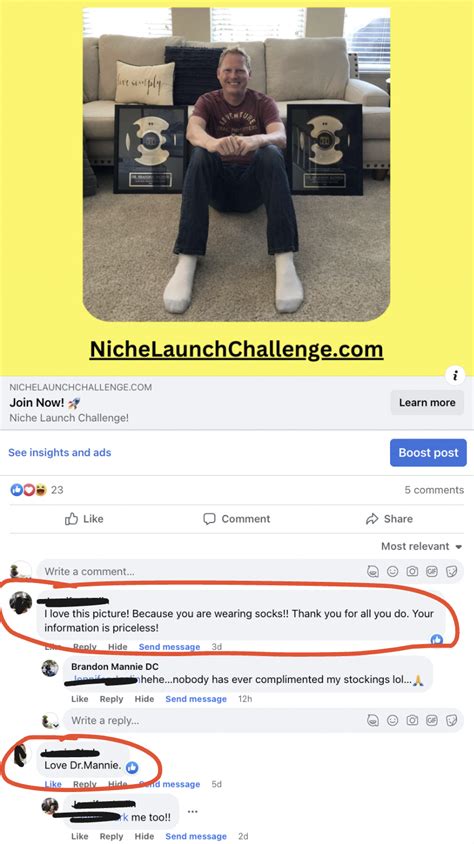Open emoji picker in Write a comment field
The height and width of the screenshot is (844, 474).
pos(393,571)
